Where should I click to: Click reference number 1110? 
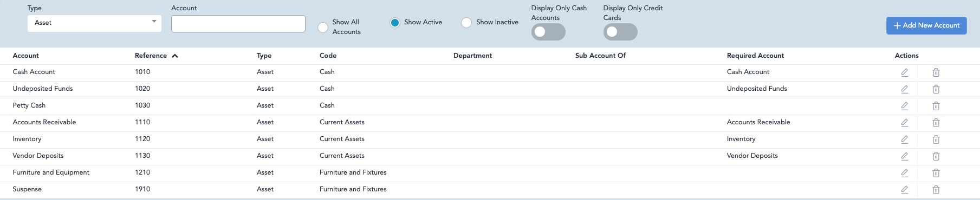point(142,122)
